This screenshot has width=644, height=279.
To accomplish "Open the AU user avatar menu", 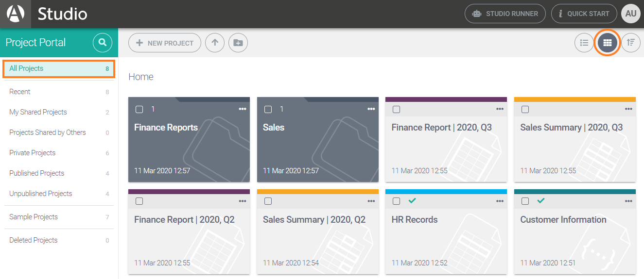I will coord(631,14).
